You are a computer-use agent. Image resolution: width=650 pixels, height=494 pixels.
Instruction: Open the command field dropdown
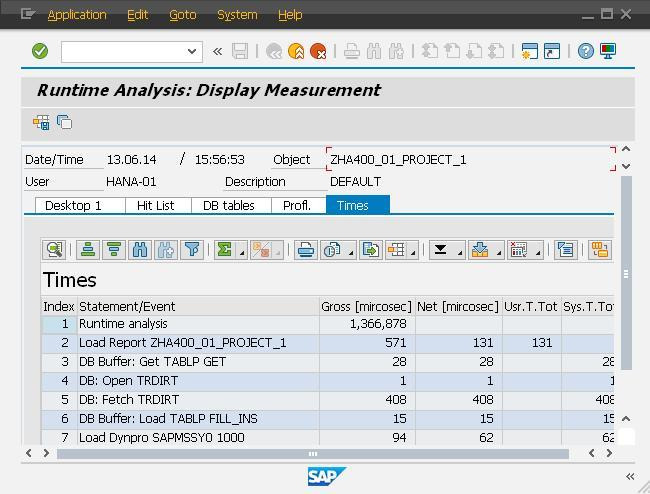click(x=192, y=51)
